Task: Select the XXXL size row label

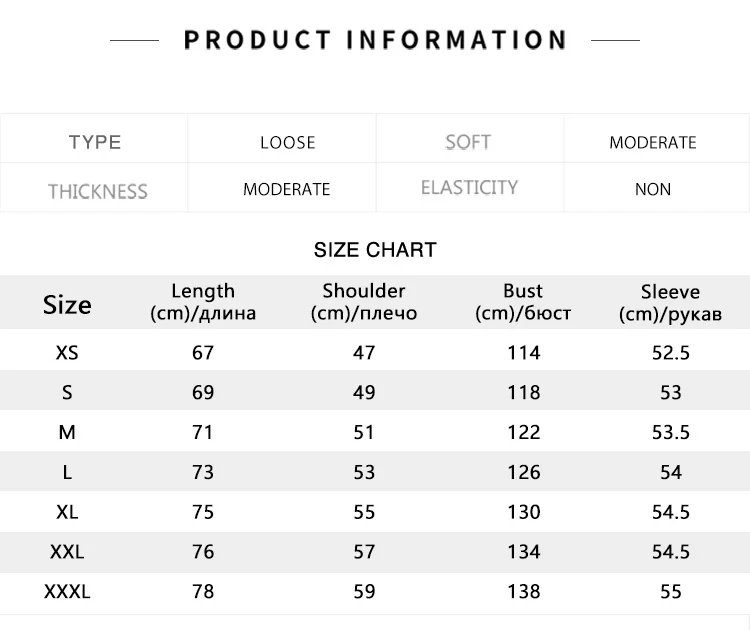Action: pos(67,592)
